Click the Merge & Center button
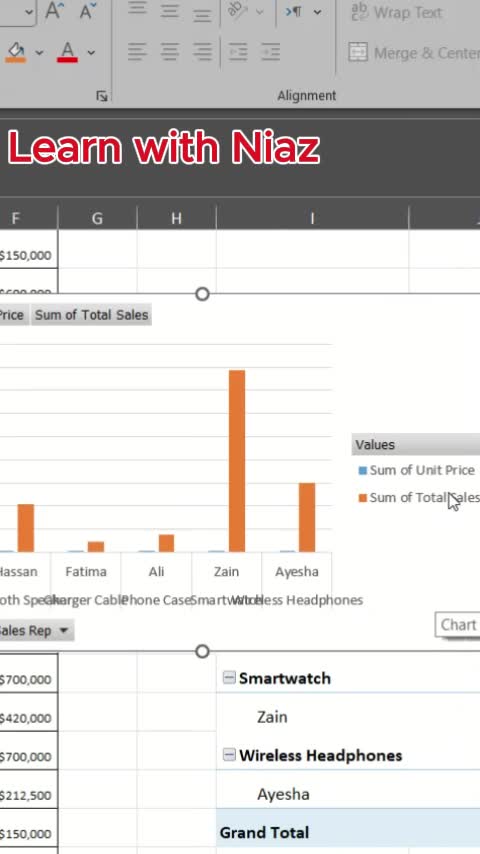This screenshot has height=854, width=480. pyautogui.click(x=415, y=53)
